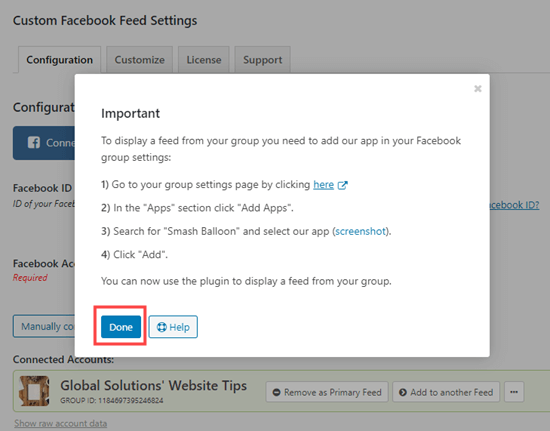Open the 'screenshot' example link
Screen dimensions: 550x431
tap(360, 231)
